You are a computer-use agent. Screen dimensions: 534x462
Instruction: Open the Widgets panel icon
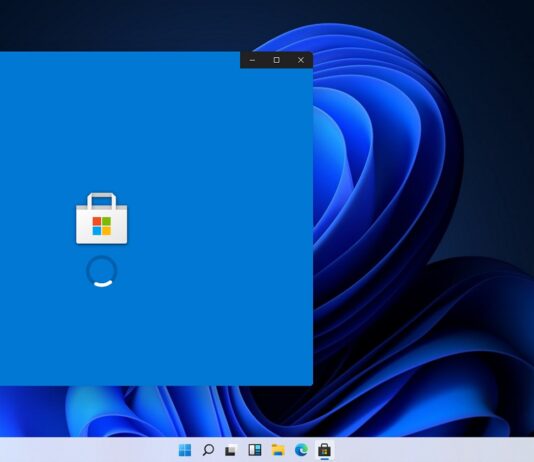tap(255, 450)
